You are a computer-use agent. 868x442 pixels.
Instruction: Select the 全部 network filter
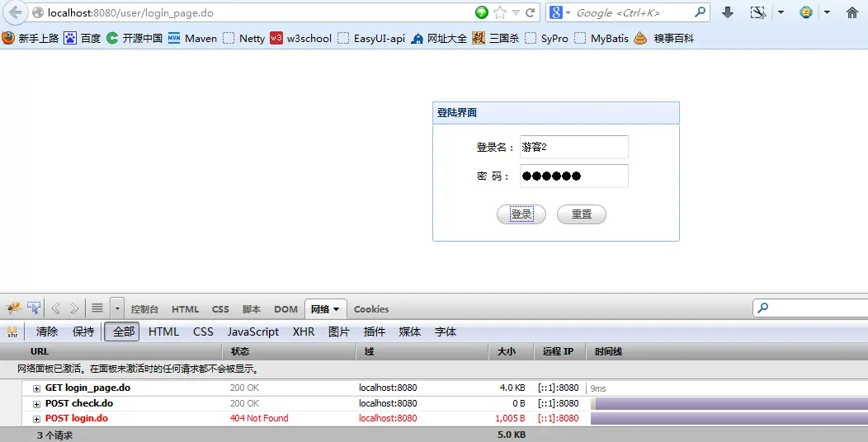pos(122,332)
